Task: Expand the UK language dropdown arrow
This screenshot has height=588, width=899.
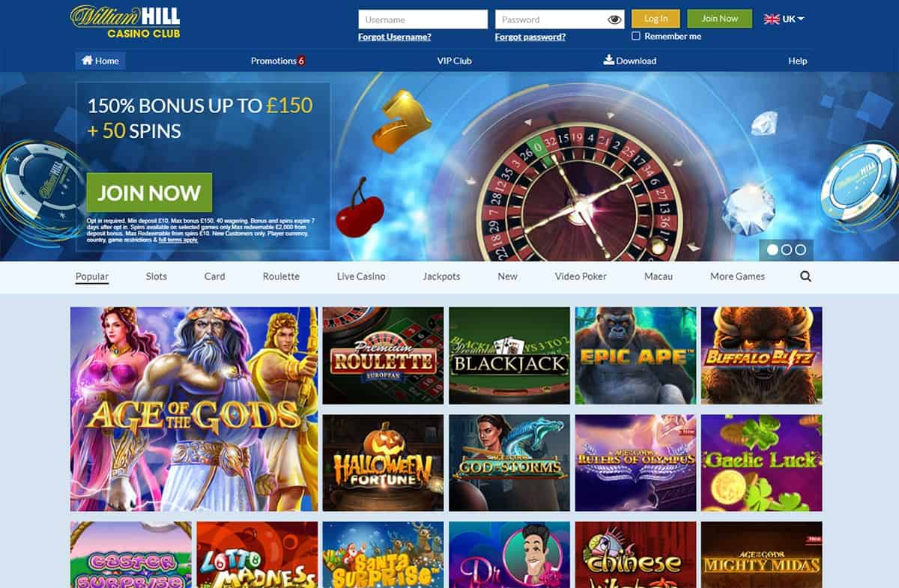Action: coord(801,19)
